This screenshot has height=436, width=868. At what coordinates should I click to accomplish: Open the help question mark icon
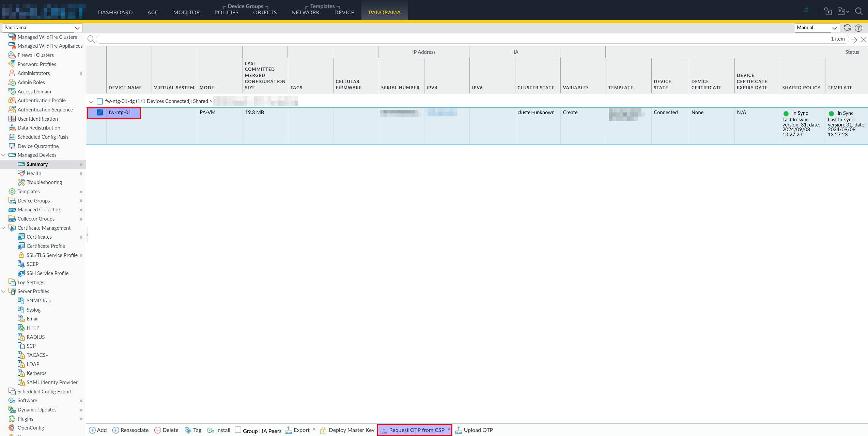pyautogui.click(x=858, y=28)
